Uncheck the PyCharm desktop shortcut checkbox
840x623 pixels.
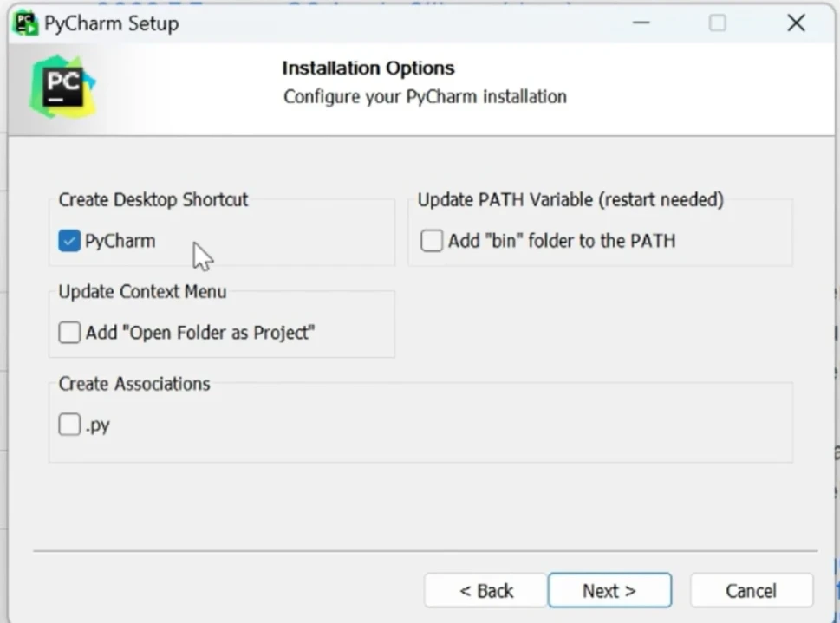69,241
